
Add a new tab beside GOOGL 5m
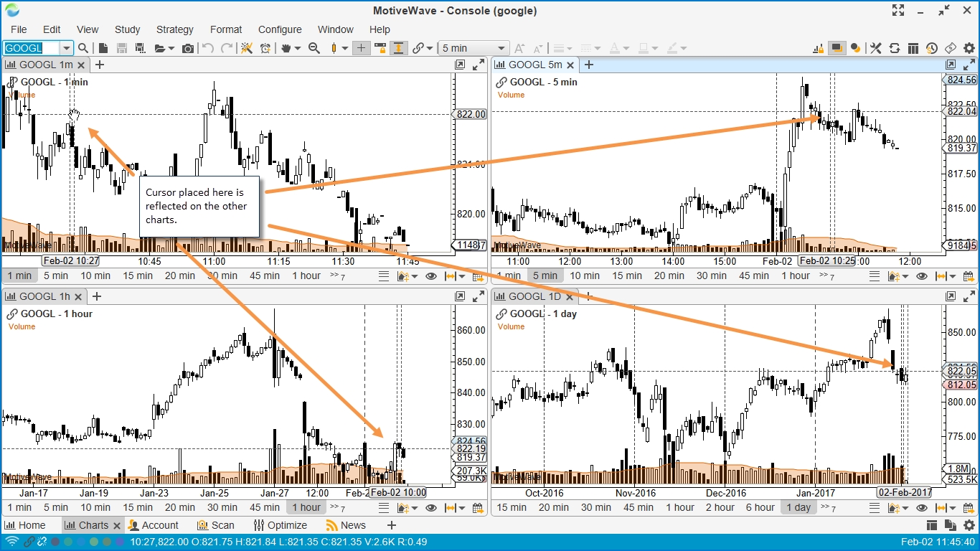point(588,65)
